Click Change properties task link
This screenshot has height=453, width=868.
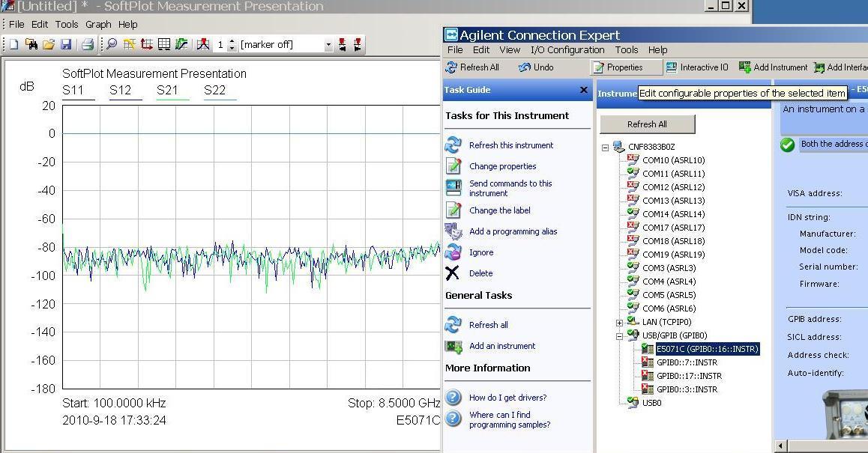pos(503,166)
